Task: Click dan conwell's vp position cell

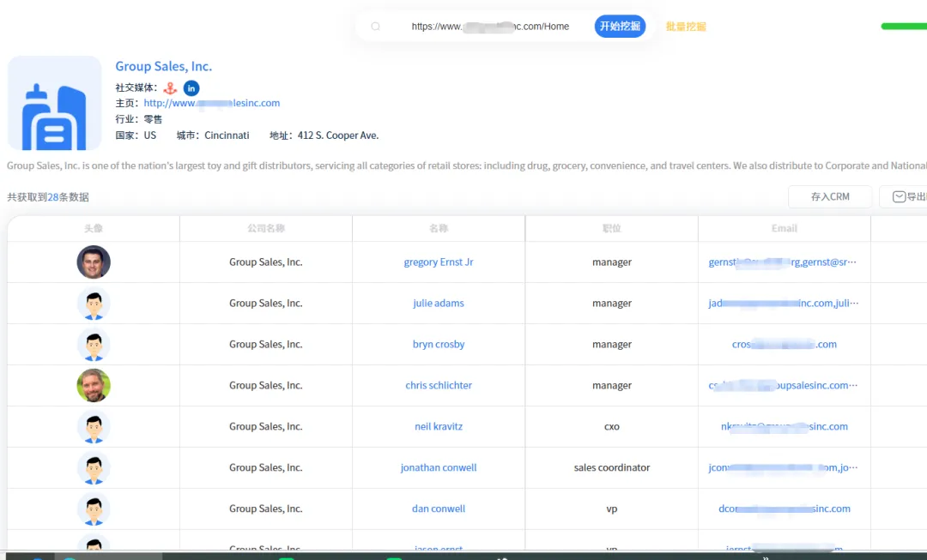Action: tap(612, 509)
